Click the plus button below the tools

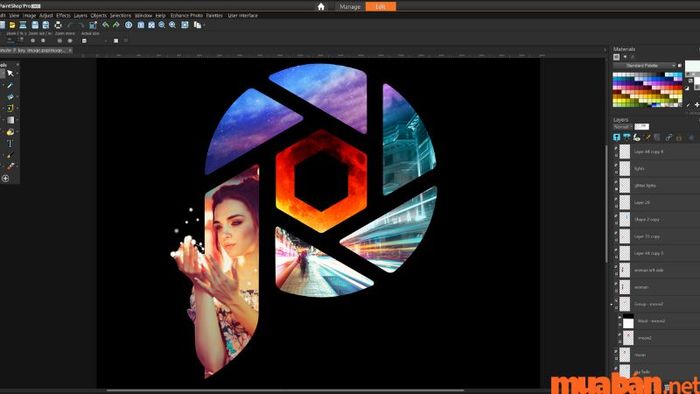5,178
